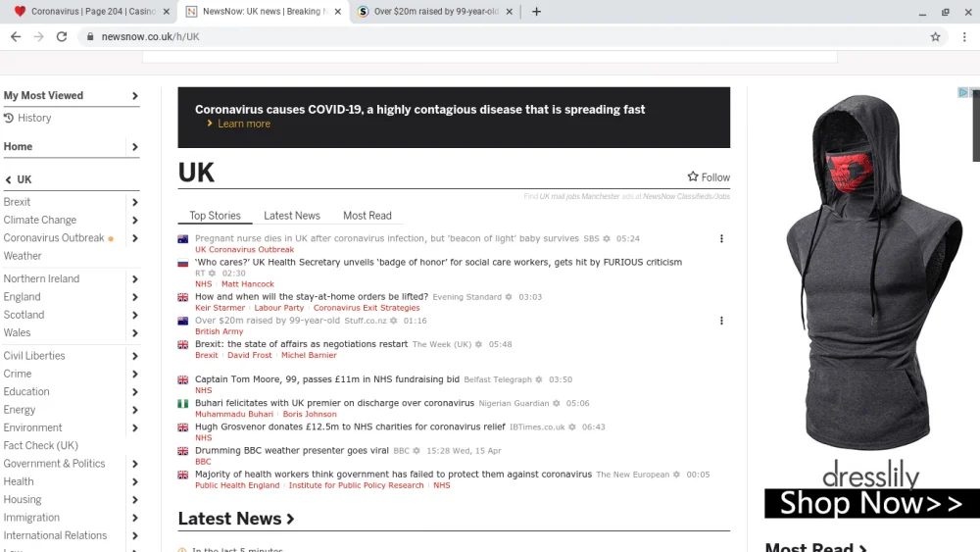980x552 pixels.
Task: Expand the Climate Change category arrow
Action: [x=135, y=220]
